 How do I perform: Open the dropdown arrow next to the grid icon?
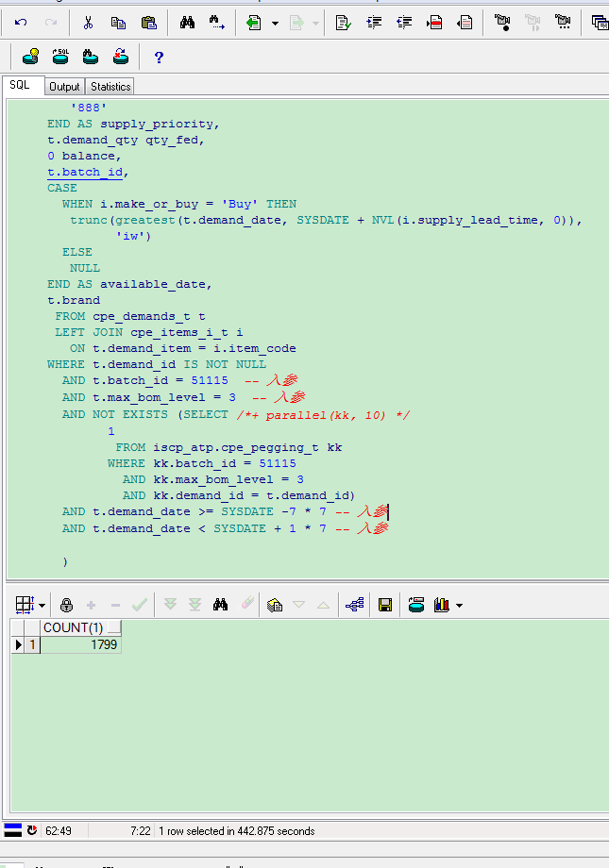pos(42,606)
